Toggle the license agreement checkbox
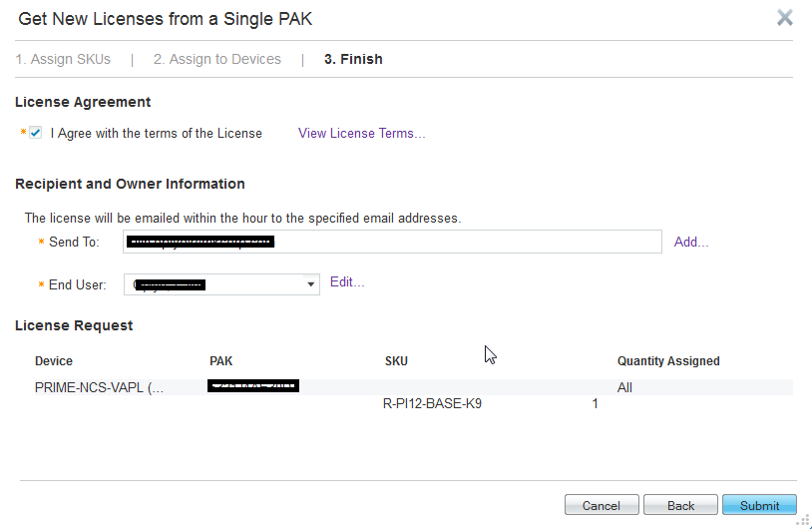This screenshot has height=529, width=812. [36, 133]
